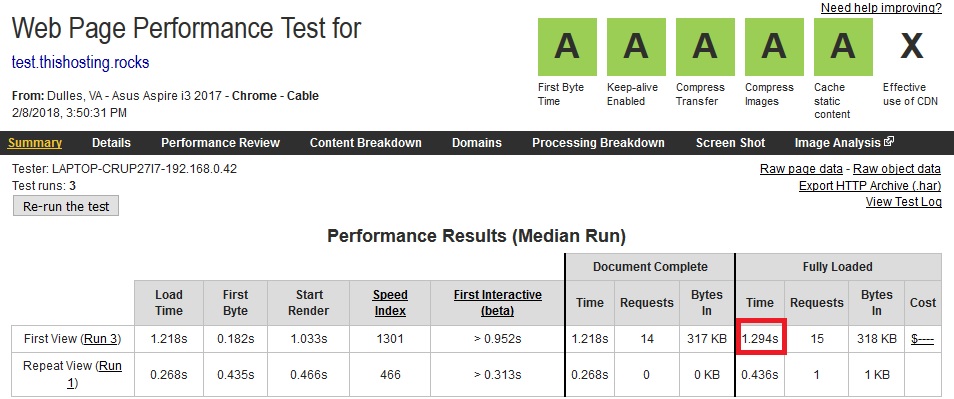View the Screen Shot tab
Viewport: 954px width, 399px height.
click(x=730, y=143)
